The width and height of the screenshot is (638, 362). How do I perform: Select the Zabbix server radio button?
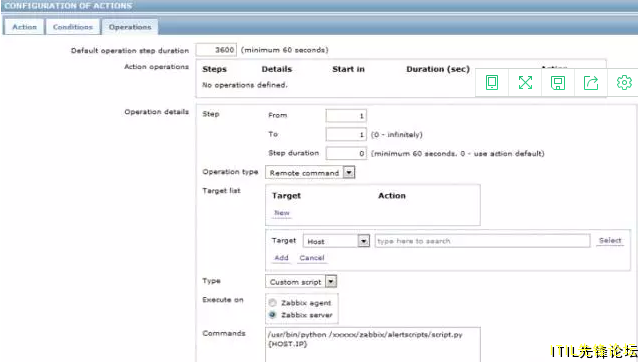click(x=273, y=314)
